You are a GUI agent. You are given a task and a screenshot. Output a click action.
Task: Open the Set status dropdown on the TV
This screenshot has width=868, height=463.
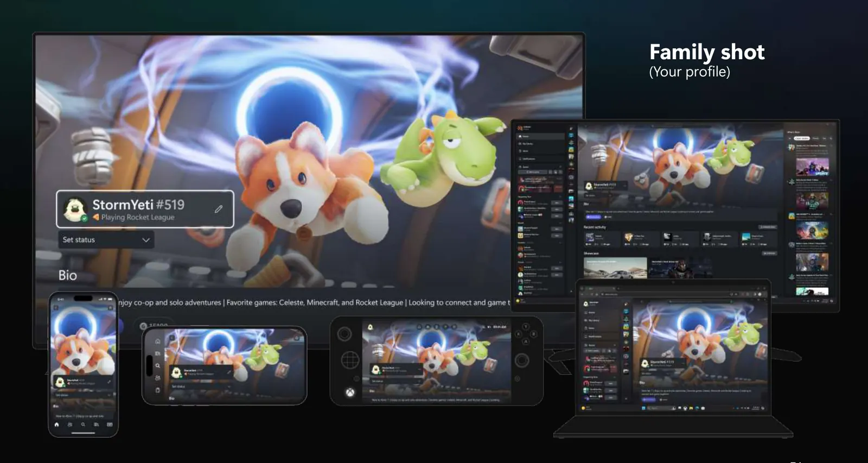coord(106,240)
